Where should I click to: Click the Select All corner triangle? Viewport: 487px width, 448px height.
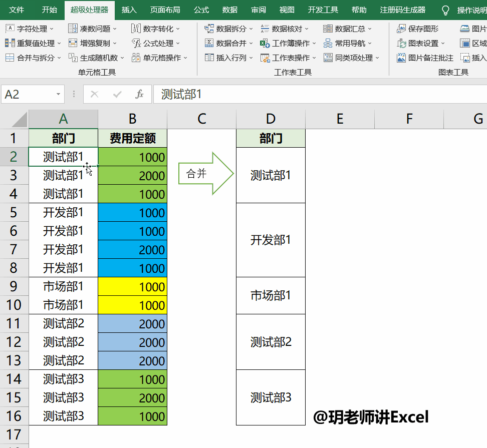tap(19, 120)
